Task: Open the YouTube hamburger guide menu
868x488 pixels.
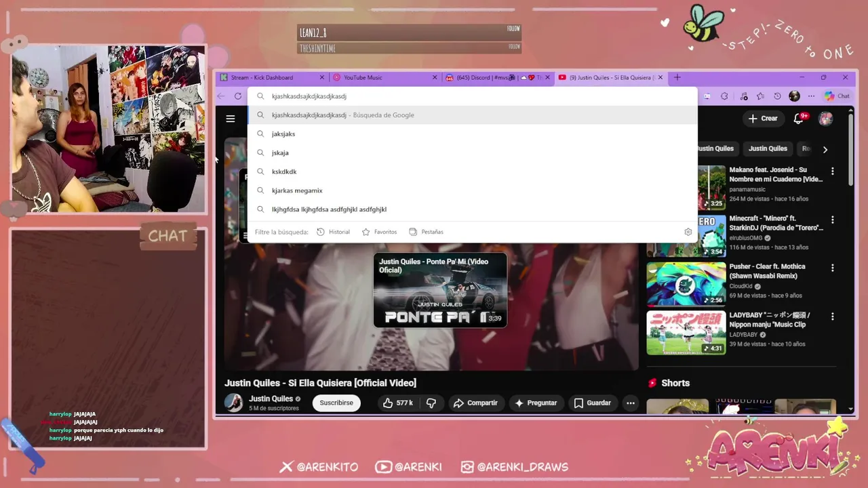Action: [x=231, y=119]
